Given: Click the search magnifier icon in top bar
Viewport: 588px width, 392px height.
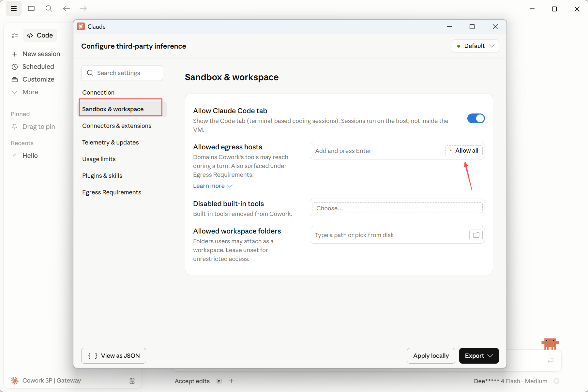Looking at the screenshot, I should (x=49, y=8).
